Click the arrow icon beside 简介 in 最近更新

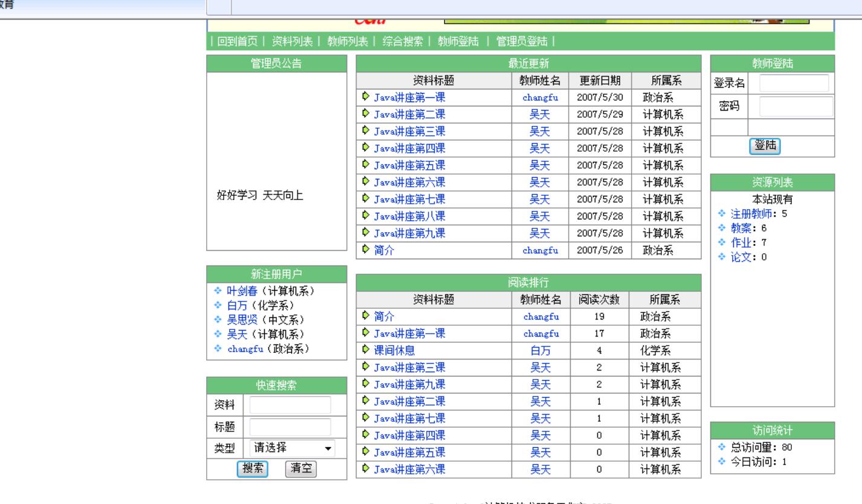pyautogui.click(x=366, y=248)
